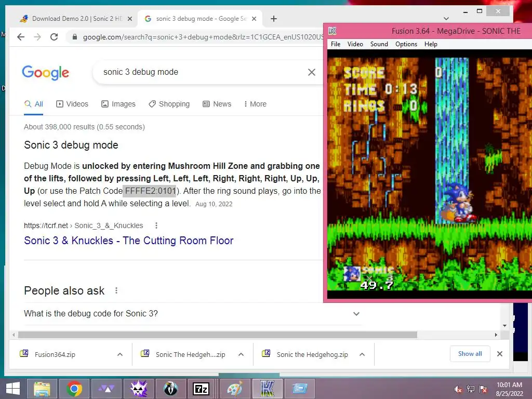Open the Fusion Help menu
The width and height of the screenshot is (532, 399).
(x=431, y=44)
